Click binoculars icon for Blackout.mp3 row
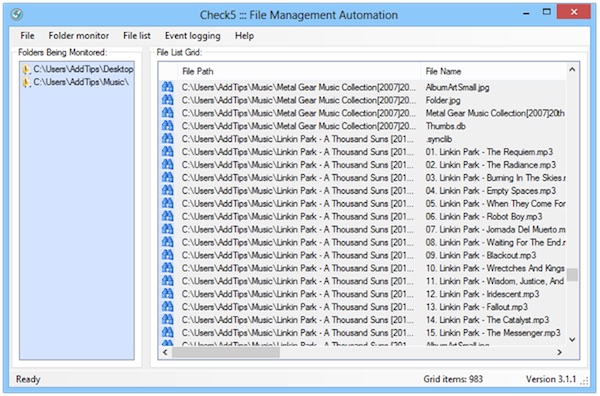This screenshot has height=396, width=600. click(167, 255)
